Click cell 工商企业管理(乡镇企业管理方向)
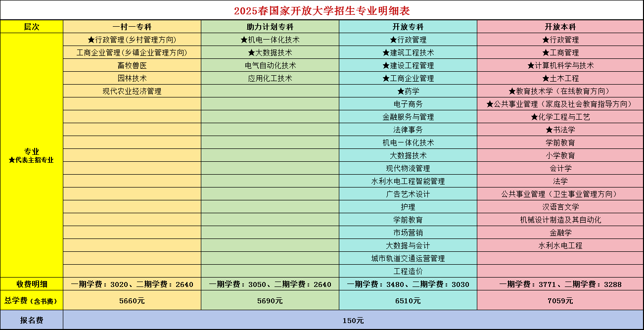644x330 pixels. [x=132, y=52]
